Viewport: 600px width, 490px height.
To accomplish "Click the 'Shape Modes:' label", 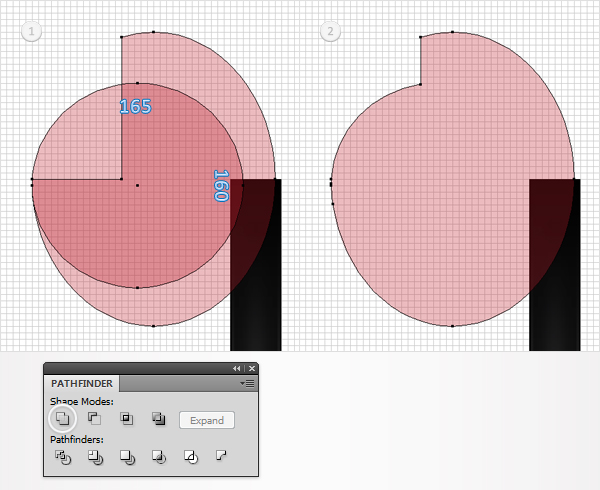I will pyautogui.click(x=82, y=401).
